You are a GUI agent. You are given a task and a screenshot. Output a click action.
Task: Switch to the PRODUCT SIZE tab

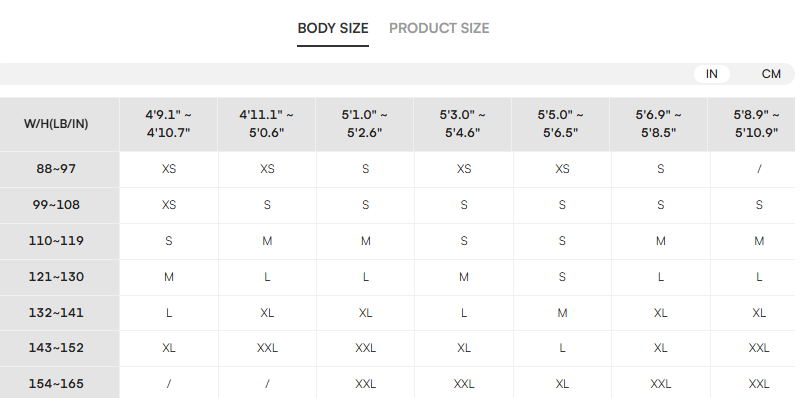coord(439,28)
